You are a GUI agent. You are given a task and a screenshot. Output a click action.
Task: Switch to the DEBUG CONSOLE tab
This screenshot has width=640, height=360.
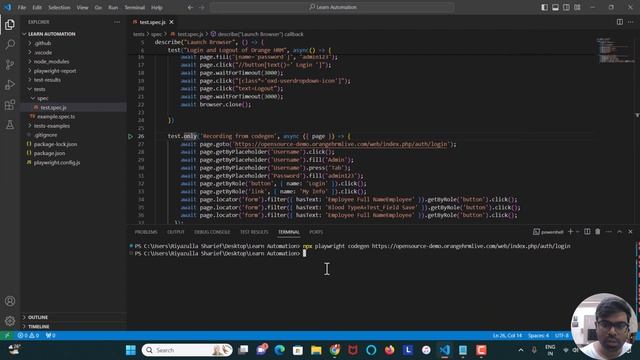[212, 232]
